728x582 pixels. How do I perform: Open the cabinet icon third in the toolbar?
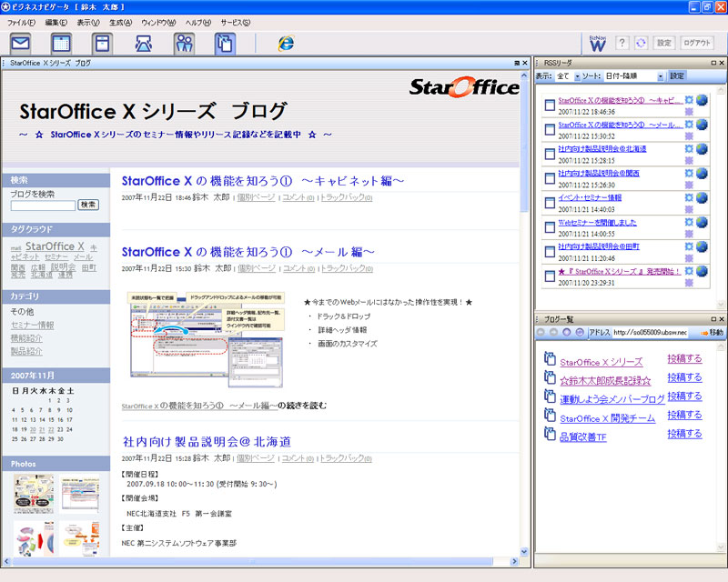pyautogui.click(x=102, y=44)
